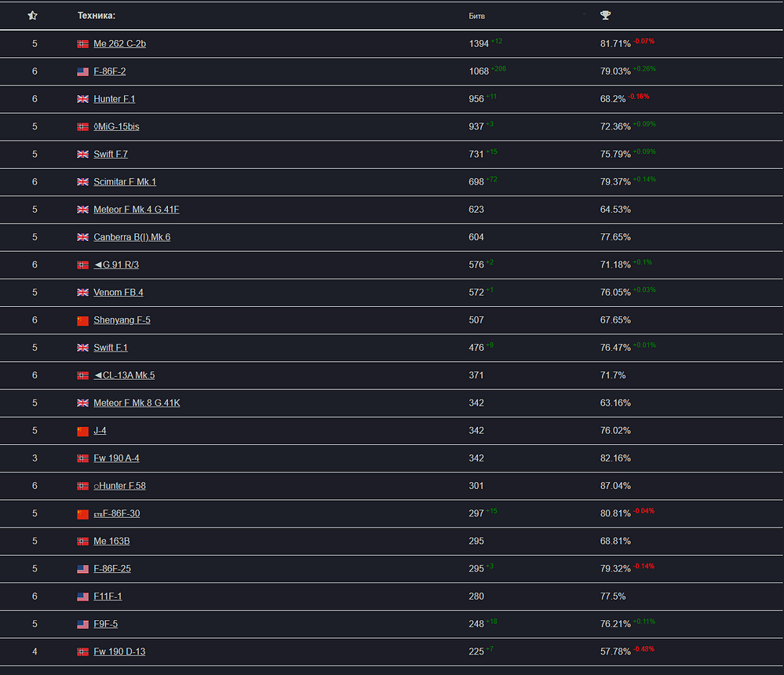Click the star rank column header icon

coord(32,16)
